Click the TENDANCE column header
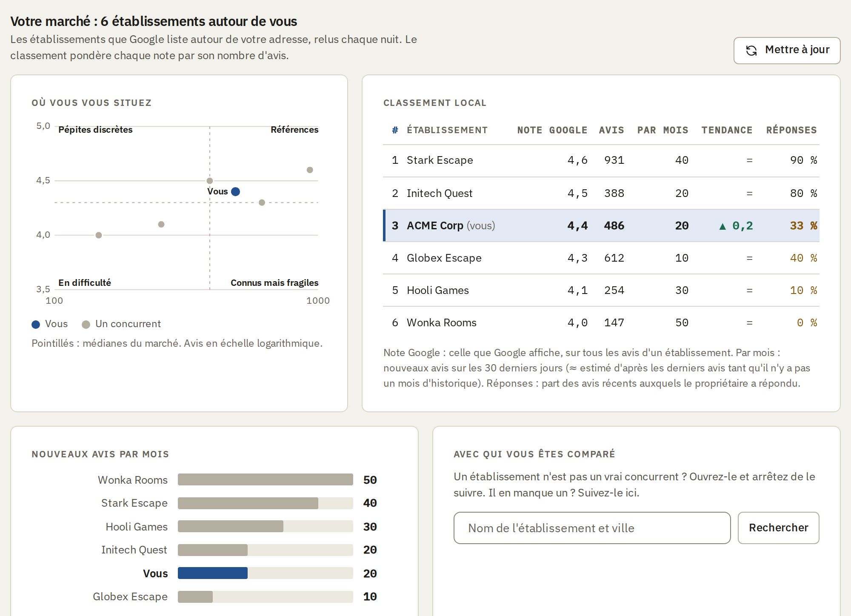Viewport: 851px width, 616px height. [727, 130]
